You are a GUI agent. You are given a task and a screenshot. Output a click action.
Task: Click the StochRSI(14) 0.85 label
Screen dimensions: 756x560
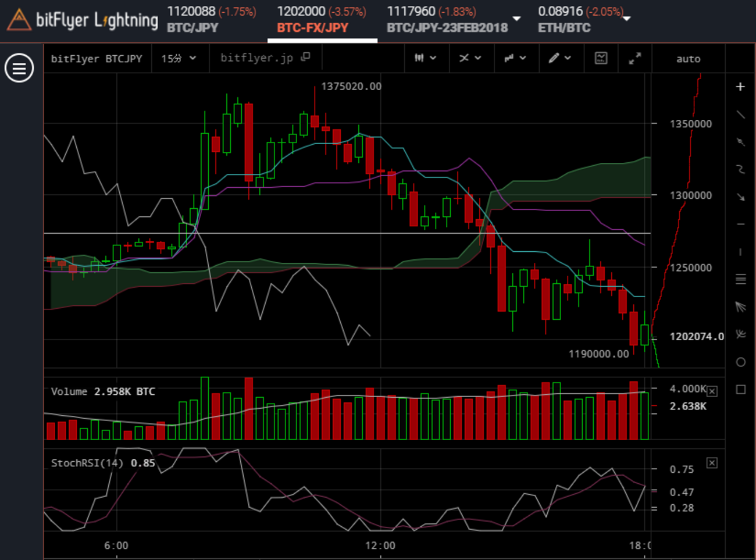click(x=103, y=463)
